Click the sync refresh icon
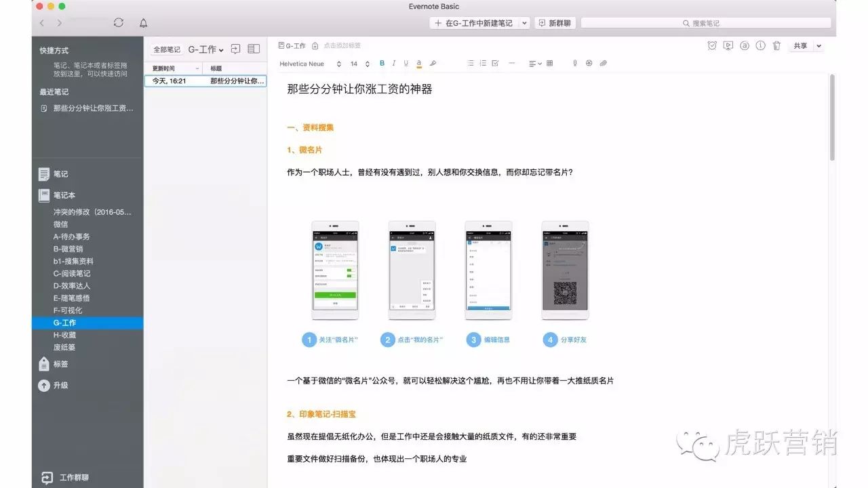The image size is (868, 488). tap(119, 23)
